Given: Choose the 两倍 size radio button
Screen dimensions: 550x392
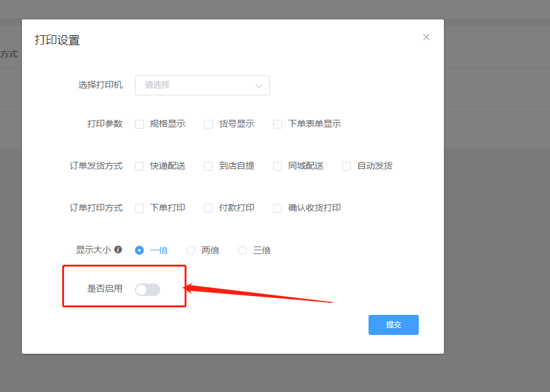Looking at the screenshot, I should [x=191, y=250].
